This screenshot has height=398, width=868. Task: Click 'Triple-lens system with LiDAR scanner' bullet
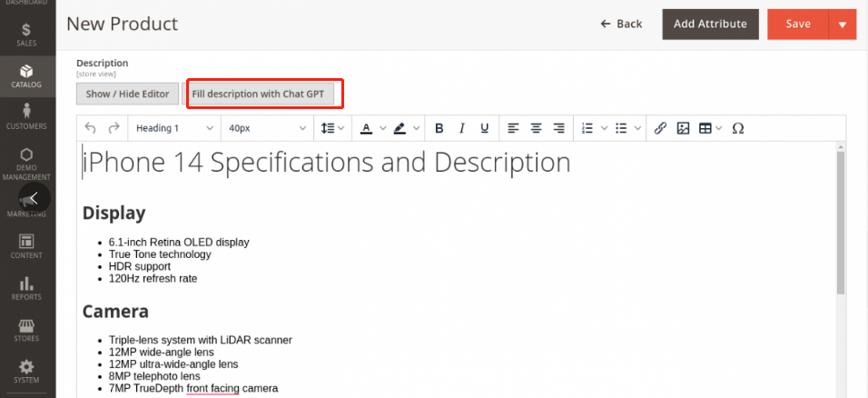pos(201,340)
